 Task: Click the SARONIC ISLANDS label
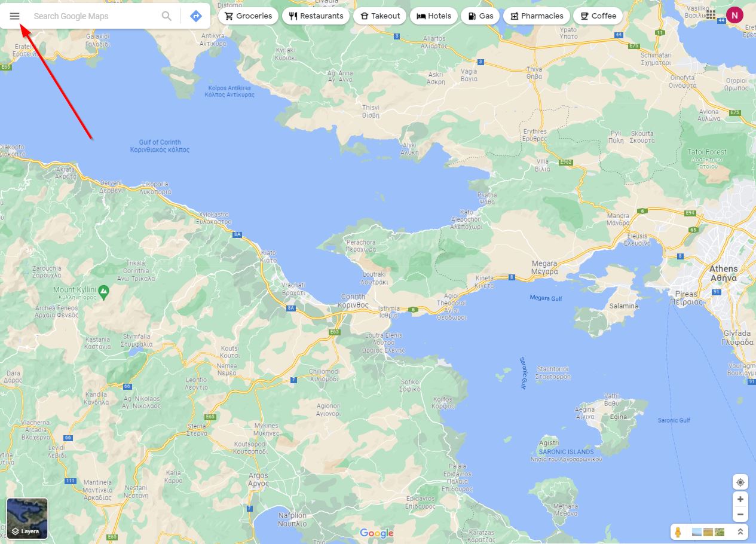pos(566,452)
